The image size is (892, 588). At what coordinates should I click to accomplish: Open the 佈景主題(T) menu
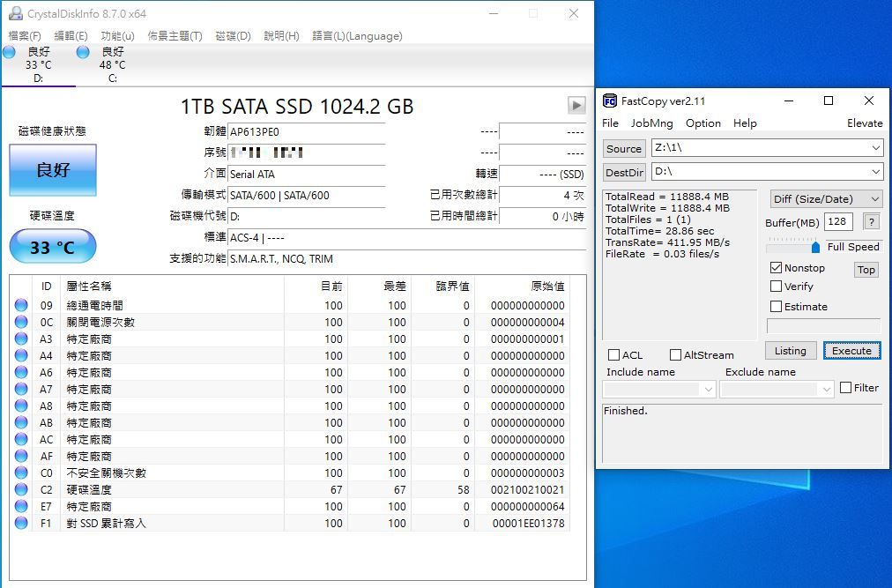[x=175, y=36]
